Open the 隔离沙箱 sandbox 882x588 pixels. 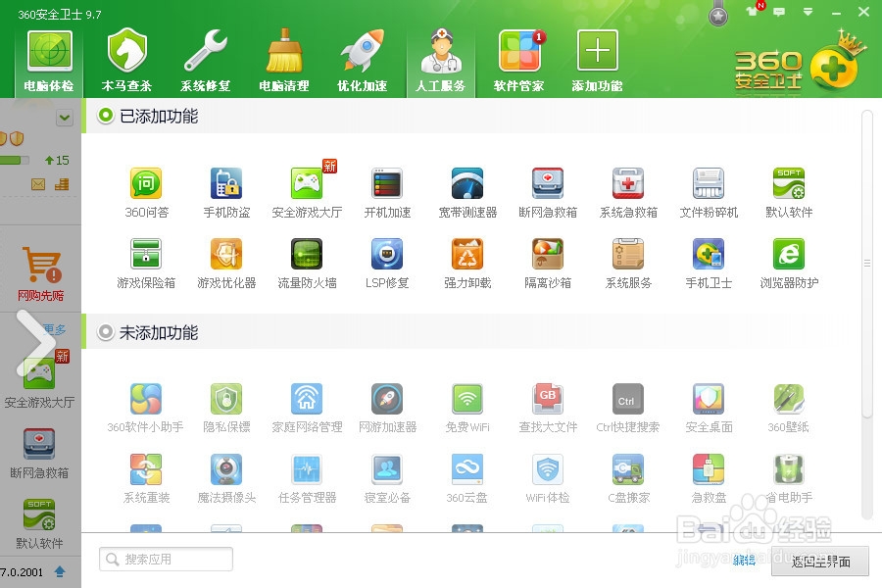548,264
